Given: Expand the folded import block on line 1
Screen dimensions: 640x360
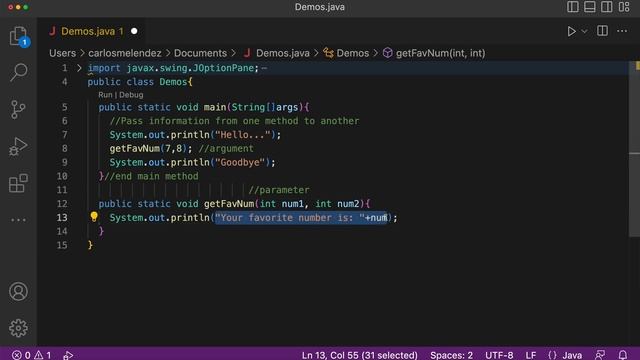Looking at the screenshot, I should 79,68.
